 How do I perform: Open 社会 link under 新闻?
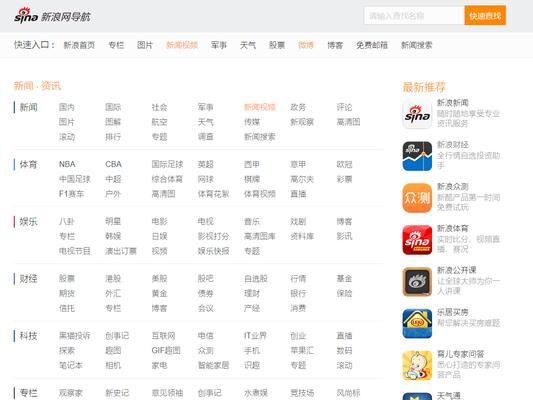pyautogui.click(x=159, y=107)
